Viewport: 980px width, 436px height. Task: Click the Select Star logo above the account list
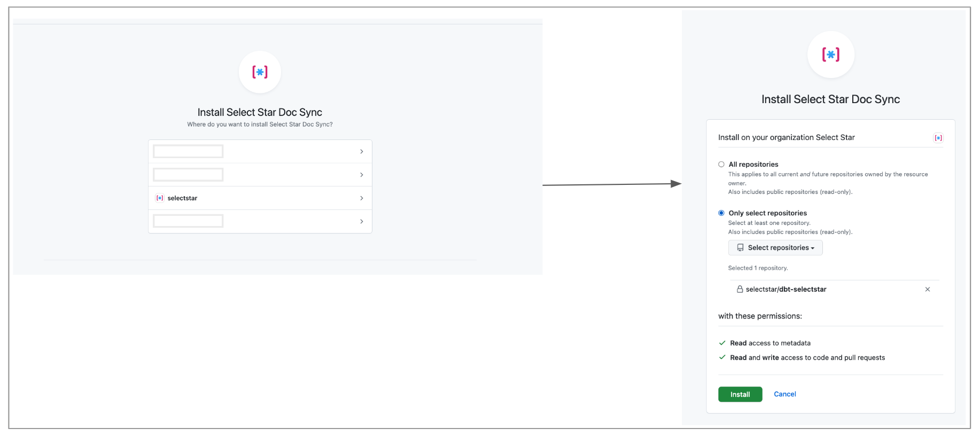coord(260,72)
